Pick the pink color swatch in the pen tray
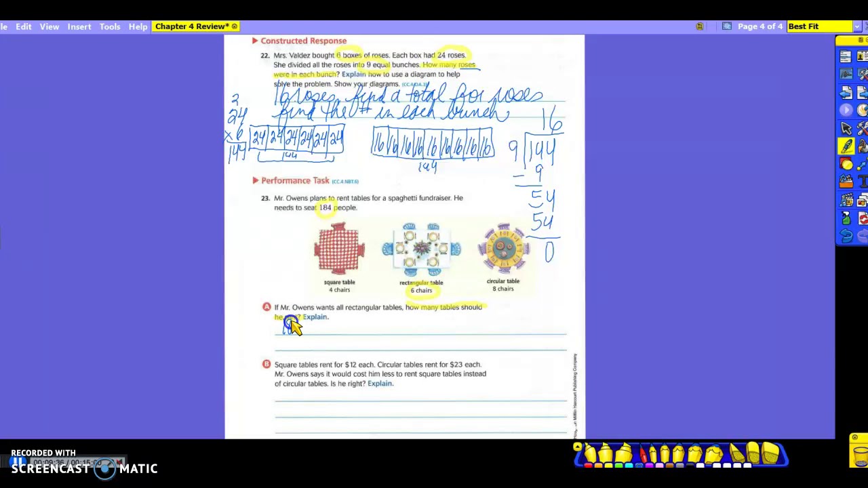 pos(659,465)
